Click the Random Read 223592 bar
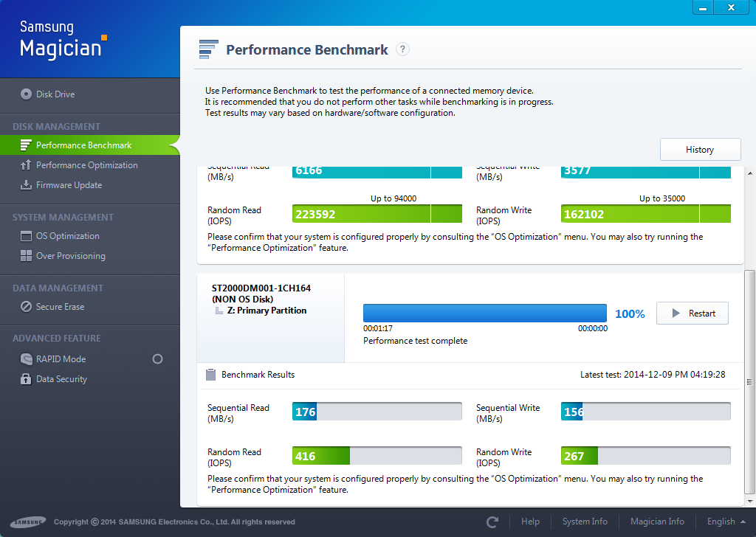 tap(377, 214)
